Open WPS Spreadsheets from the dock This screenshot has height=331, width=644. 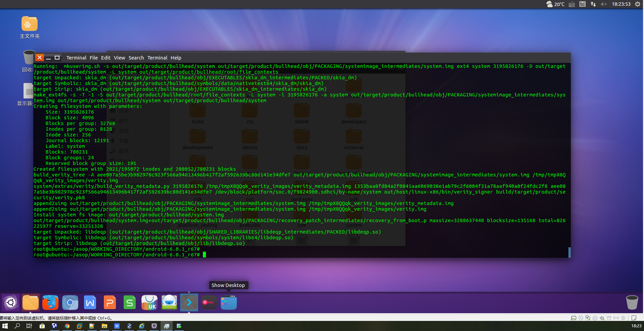(x=130, y=303)
